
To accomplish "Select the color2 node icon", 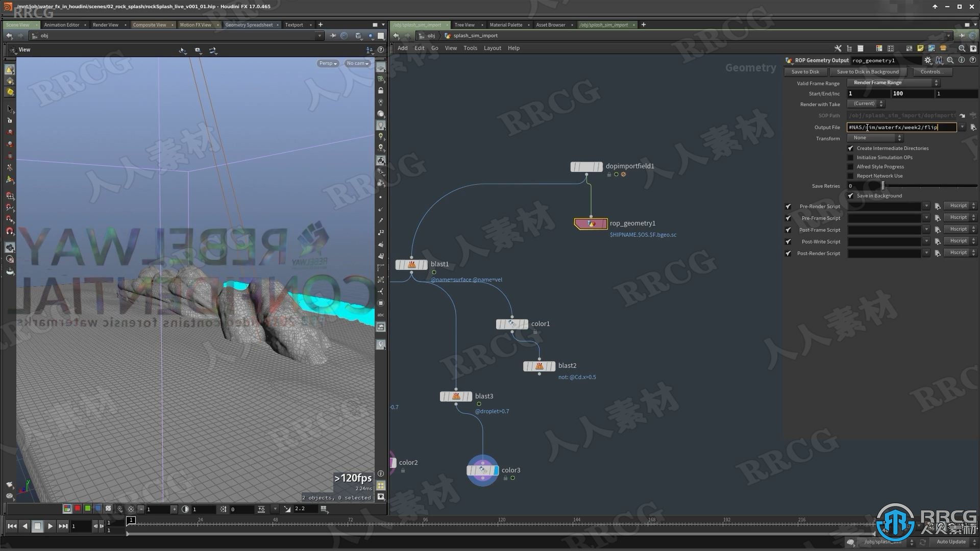I will (393, 462).
